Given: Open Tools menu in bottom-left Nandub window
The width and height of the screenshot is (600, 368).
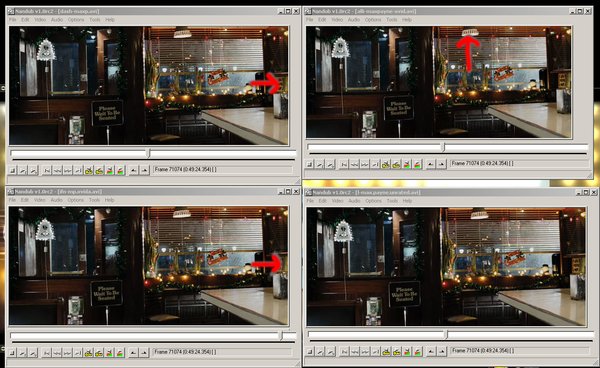Looking at the screenshot, I should [x=94, y=200].
